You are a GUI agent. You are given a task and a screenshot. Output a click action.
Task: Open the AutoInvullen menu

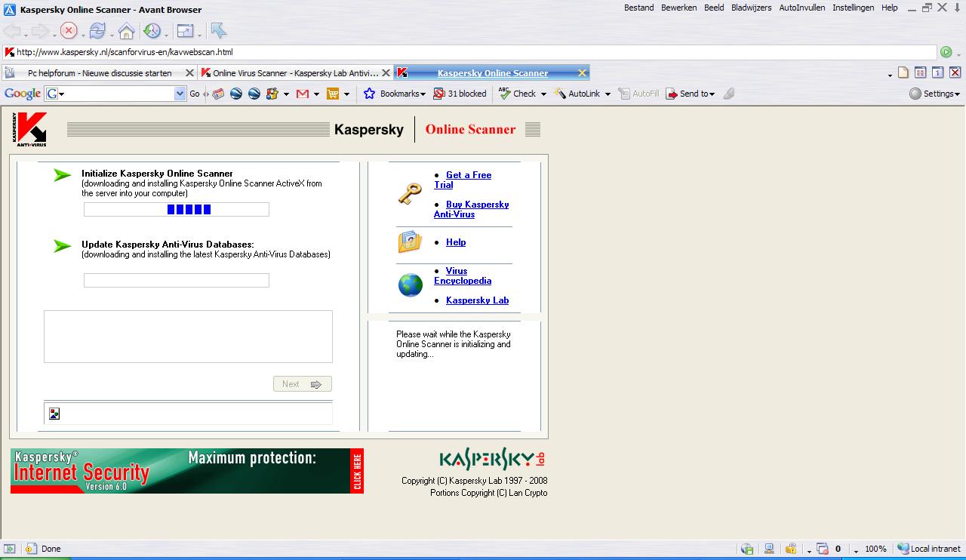(802, 8)
